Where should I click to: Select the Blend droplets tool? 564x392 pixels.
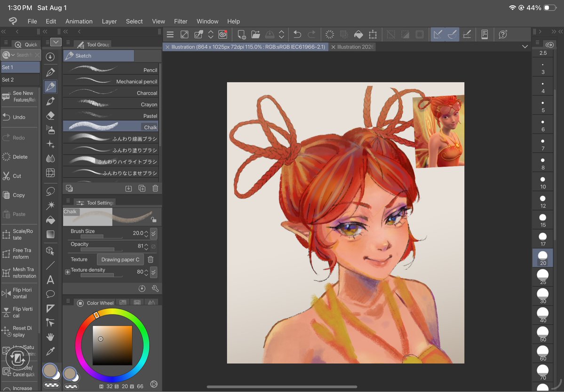(x=50, y=158)
